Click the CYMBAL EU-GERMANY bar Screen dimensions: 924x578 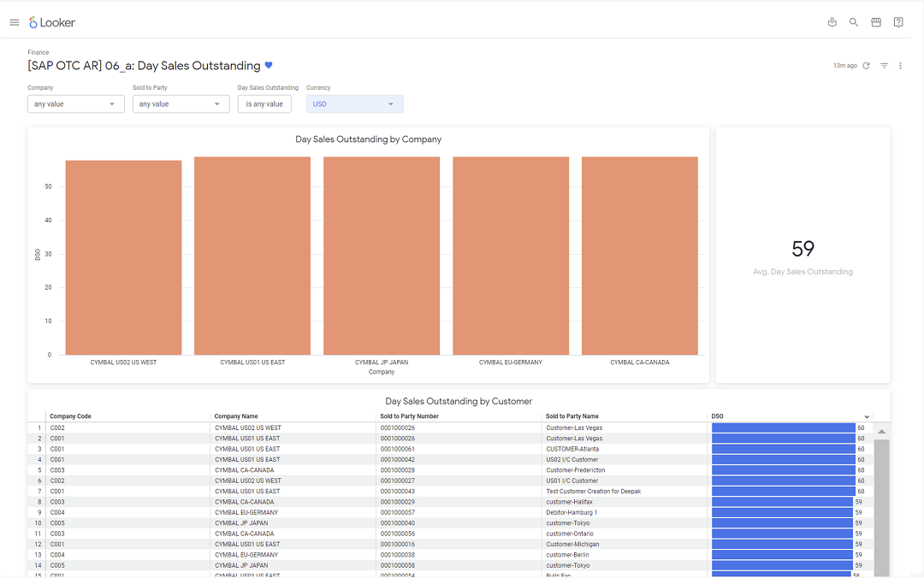click(x=511, y=256)
